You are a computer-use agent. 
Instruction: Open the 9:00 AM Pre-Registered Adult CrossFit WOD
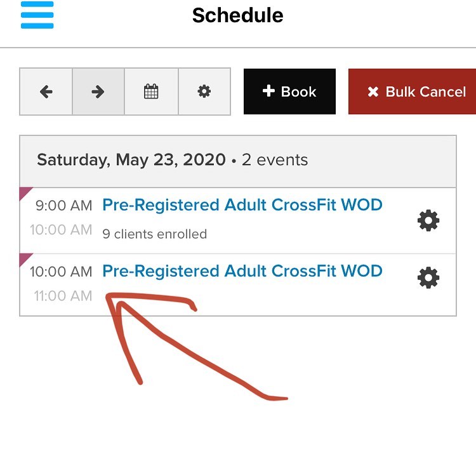pos(242,205)
